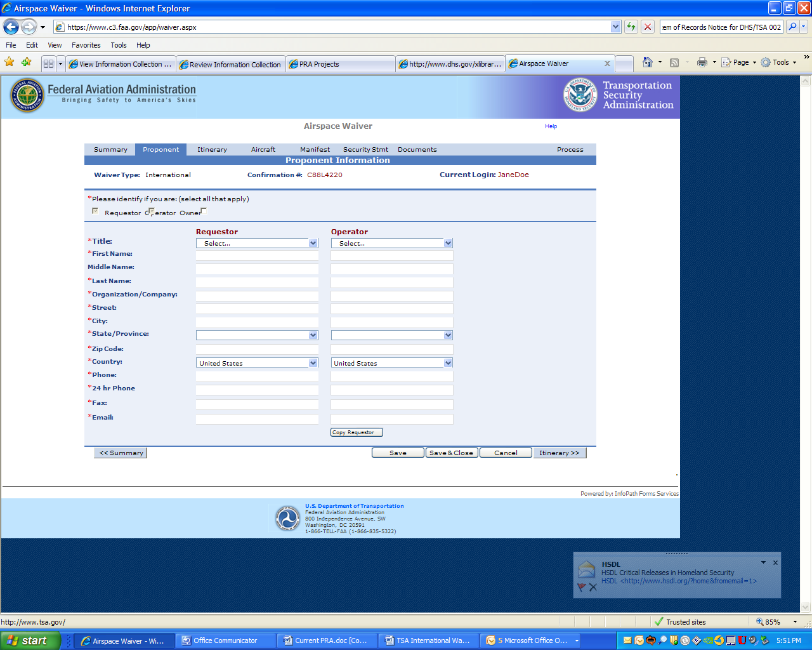The image size is (812, 650).
Task: Click the Save & Close button
Action: 451,453
